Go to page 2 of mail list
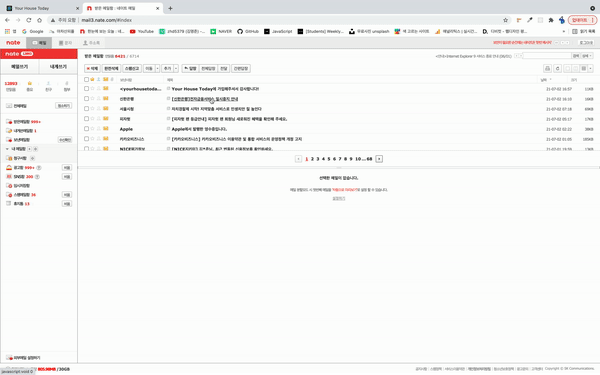The width and height of the screenshot is (600, 375). point(312,159)
